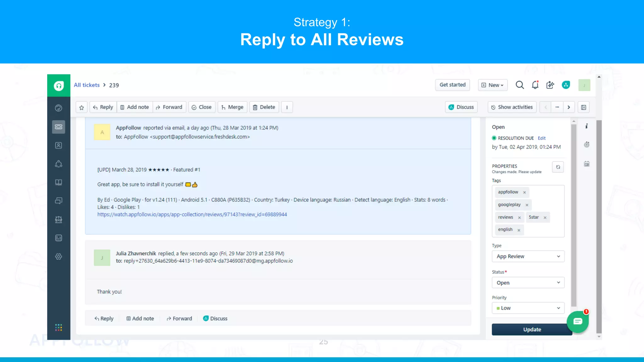The height and width of the screenshot is (362, 644).
Task: Go back to All tickets
Action: (87, 85)
